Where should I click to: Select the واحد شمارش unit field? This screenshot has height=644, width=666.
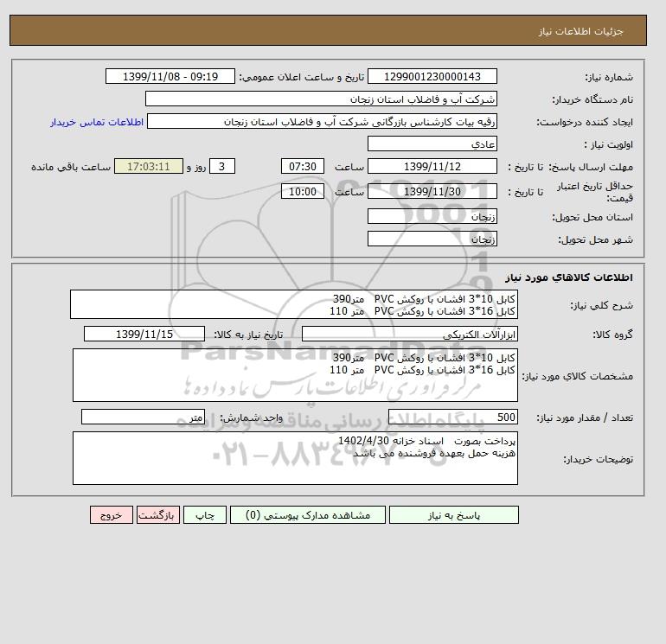pyautogui.click(x=143, y=417)
